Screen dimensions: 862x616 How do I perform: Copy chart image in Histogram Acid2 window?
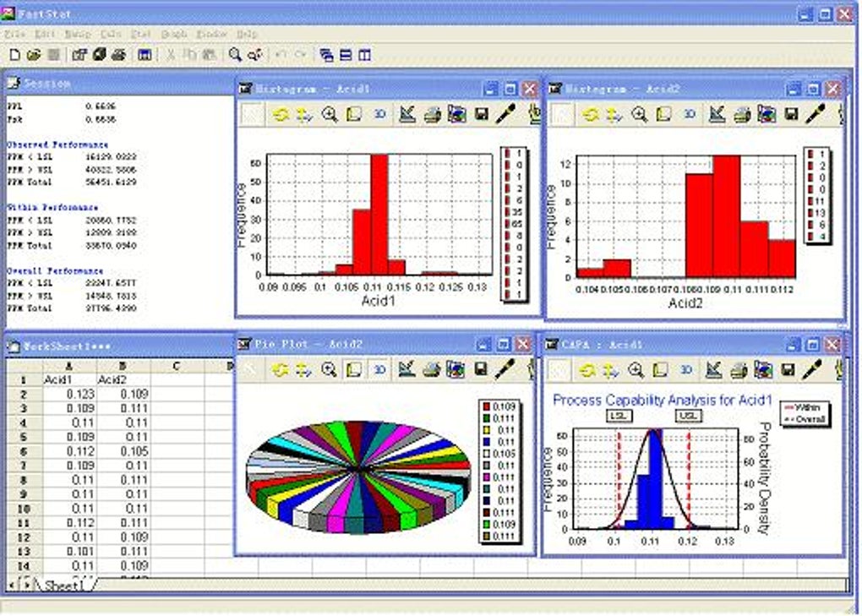(767, 114)
